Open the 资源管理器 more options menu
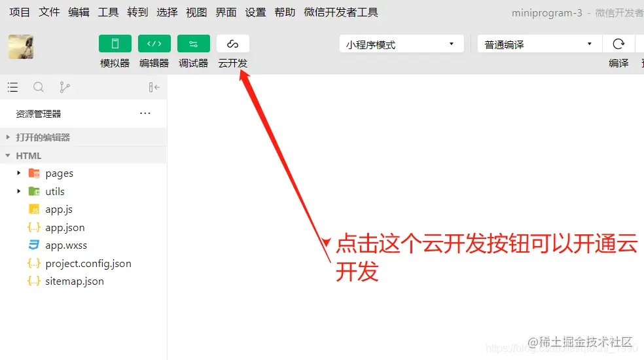This screenshot has width=644, height=360. point(145,113)
